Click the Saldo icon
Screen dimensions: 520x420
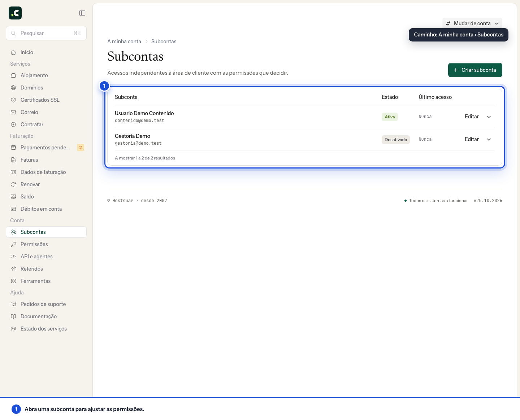(13, 197)
